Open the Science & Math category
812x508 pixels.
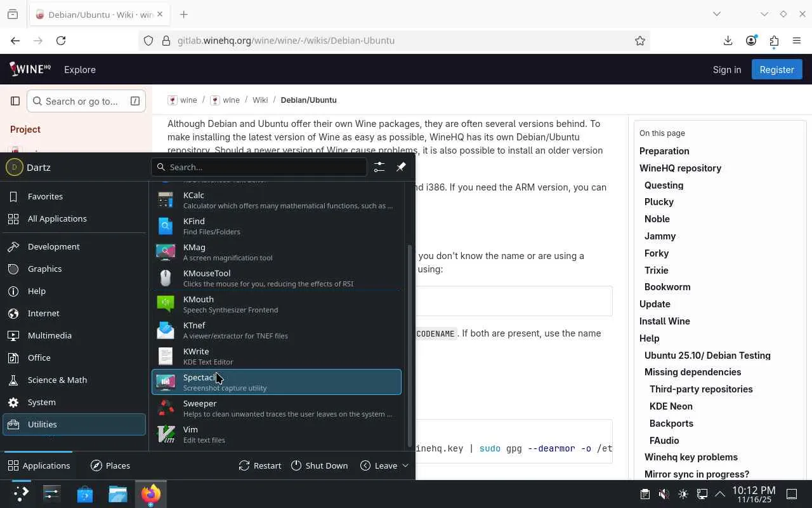[74, 380]
